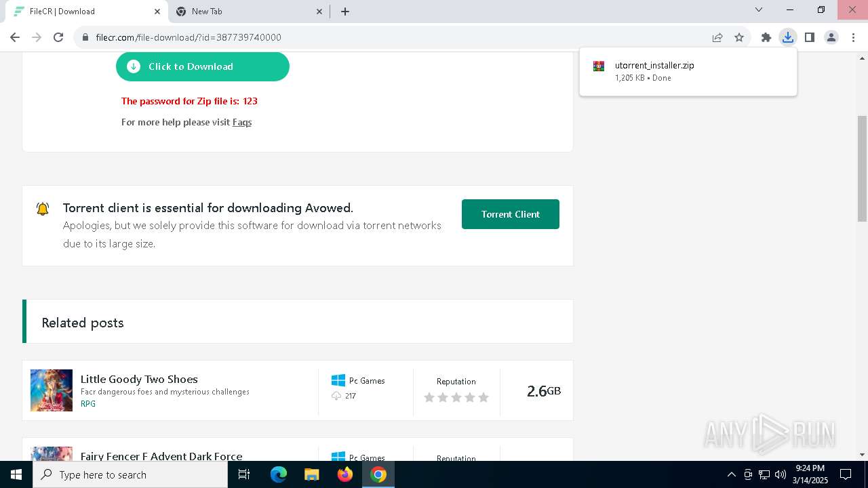
Task: Open the Faqs help link
Action: click(x=242, y=122)
